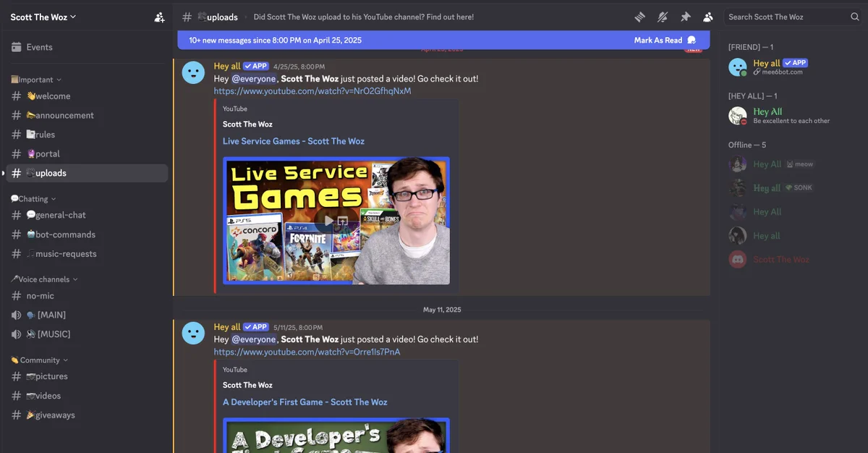This screenshot has height=453, width=868.
Task: Click the Scott The Woz offline member name
Action: coord(781,259)
